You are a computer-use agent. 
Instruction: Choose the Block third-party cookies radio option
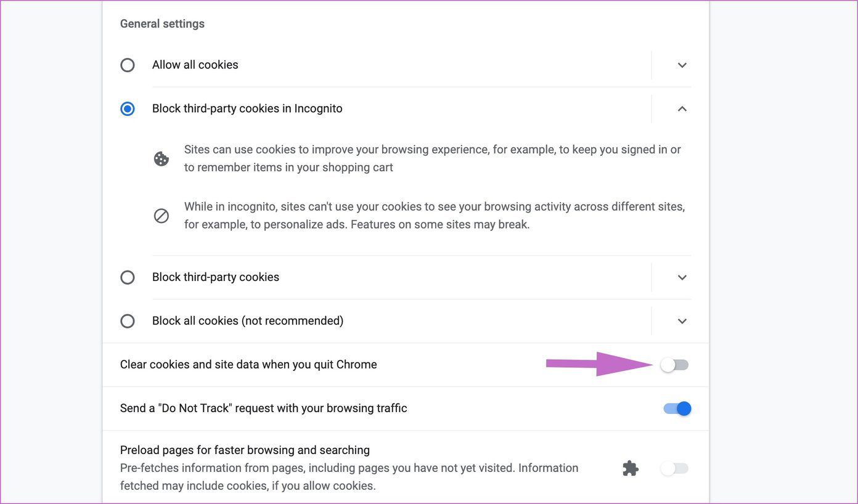point(128,277)
